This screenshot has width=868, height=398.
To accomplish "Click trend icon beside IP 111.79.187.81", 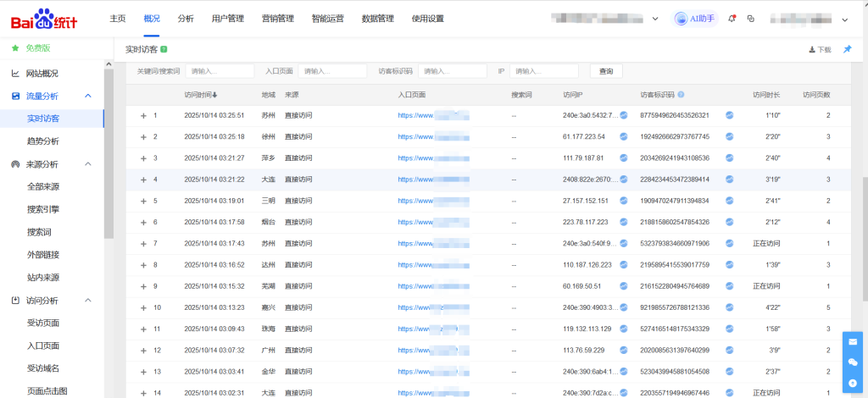I will tap(623, 158).
